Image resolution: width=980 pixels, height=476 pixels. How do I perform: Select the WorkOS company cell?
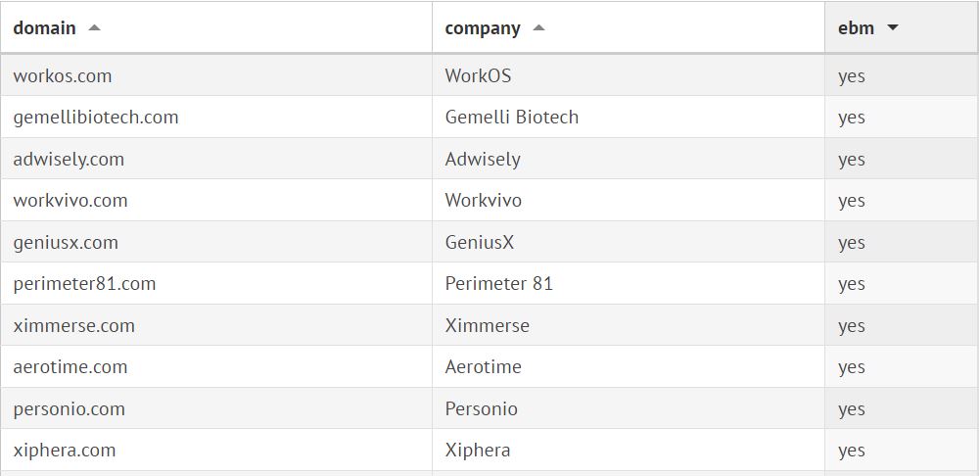pos(478,75)
